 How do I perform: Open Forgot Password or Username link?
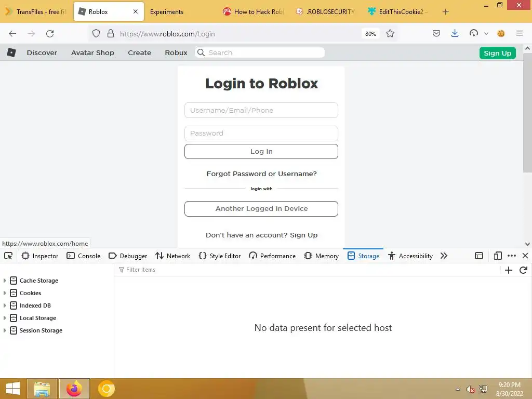coord(262,174)
